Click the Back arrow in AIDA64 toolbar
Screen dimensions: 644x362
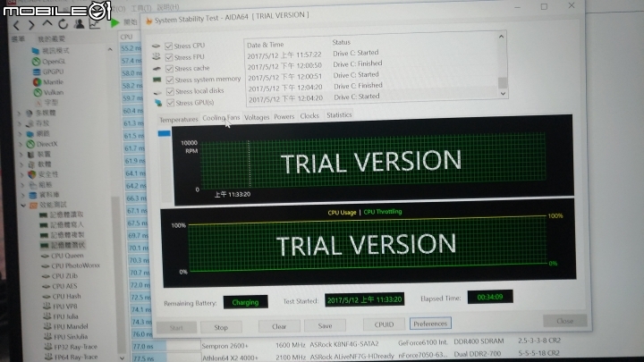[16, 25]
